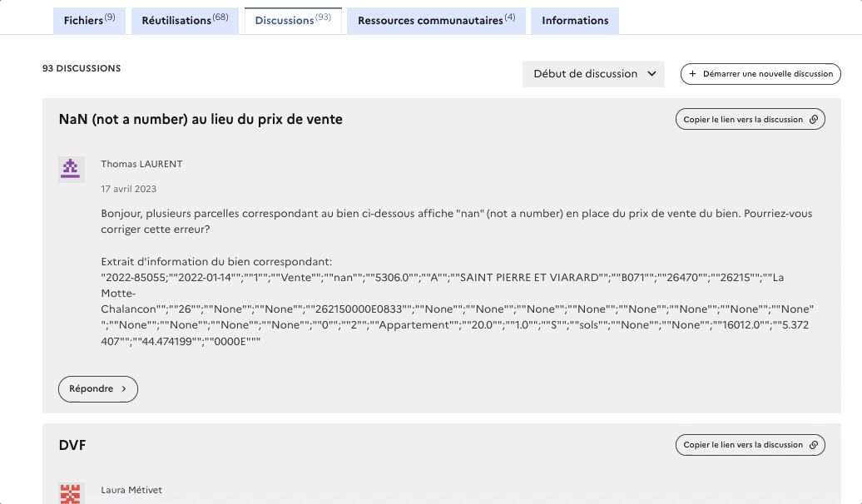862x504 pixels.
Task: Click the author name Laura Métivet
Action: (x=131, y=490)
